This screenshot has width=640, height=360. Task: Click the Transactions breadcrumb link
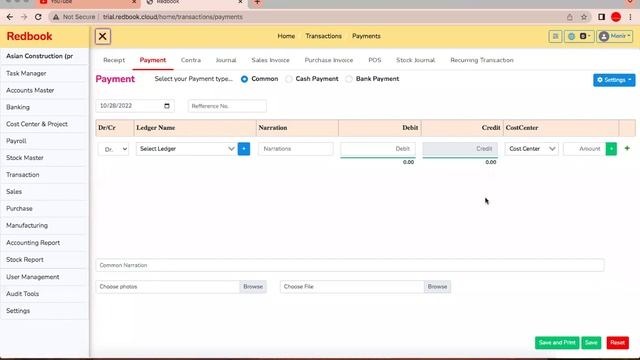[323, 36]
